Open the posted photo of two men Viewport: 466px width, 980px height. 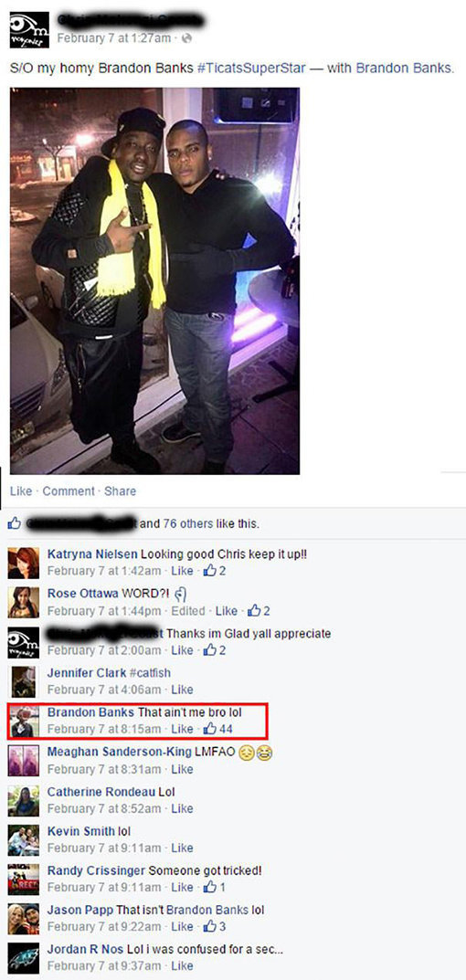(x=154, y=280)
